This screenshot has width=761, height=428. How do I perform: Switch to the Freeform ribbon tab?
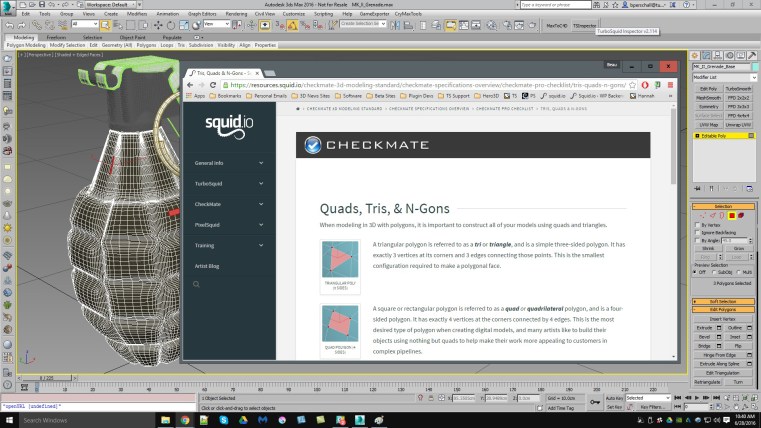[x=56, y=37]
